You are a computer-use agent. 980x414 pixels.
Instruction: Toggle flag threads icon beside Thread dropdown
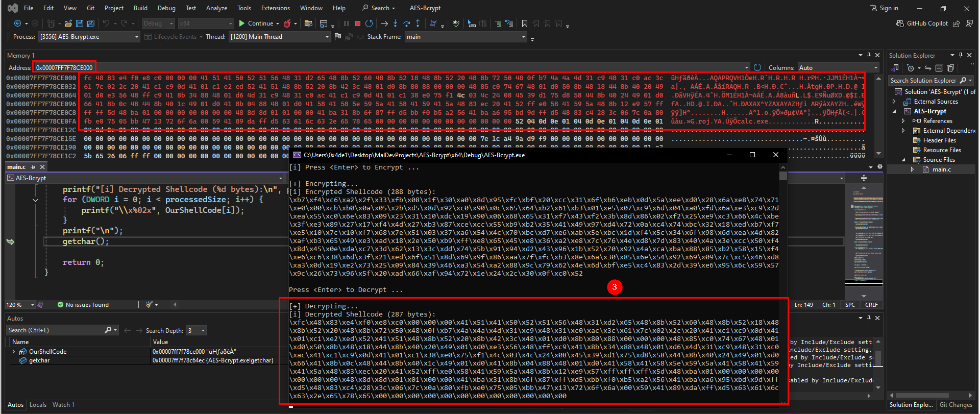(337, 37)
